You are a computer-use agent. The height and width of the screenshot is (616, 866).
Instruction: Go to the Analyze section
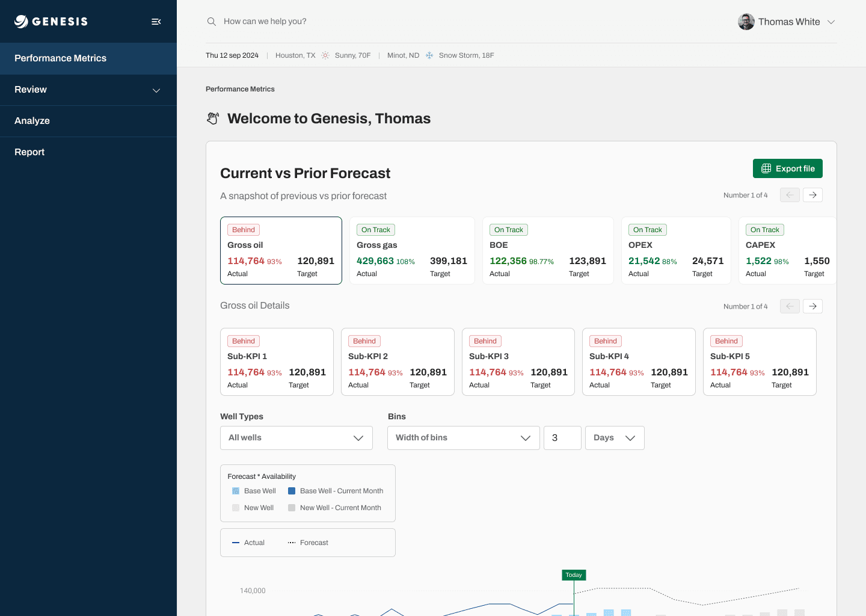tap(88, 121)
